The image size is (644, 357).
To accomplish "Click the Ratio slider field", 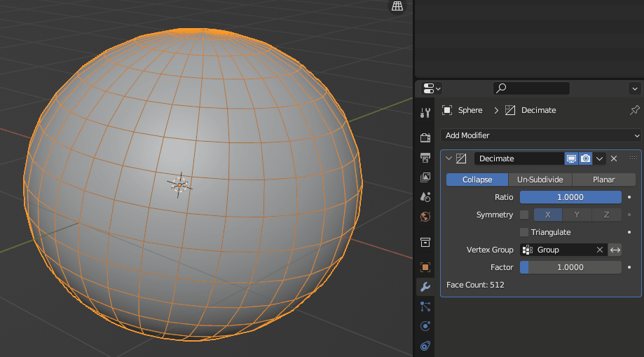I will point(570,197).
